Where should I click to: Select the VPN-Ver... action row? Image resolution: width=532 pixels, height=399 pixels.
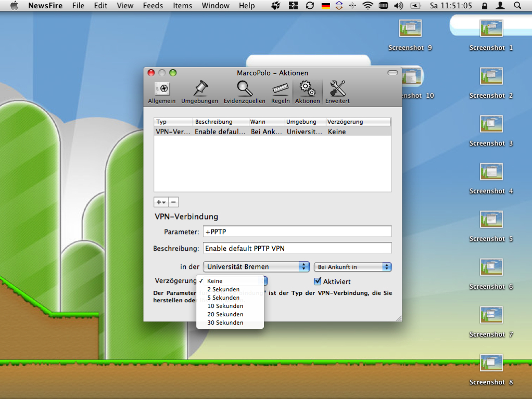(x=272, y=132)
